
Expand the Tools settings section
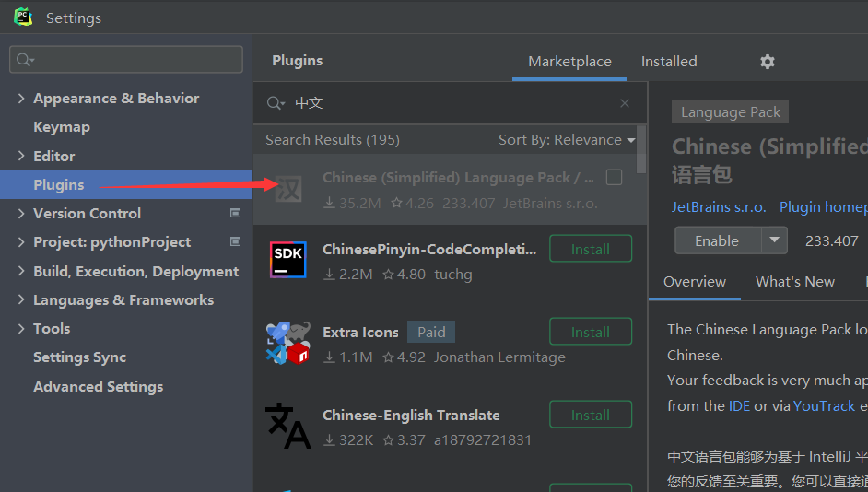pyautogui.click(x=21, y=329)
